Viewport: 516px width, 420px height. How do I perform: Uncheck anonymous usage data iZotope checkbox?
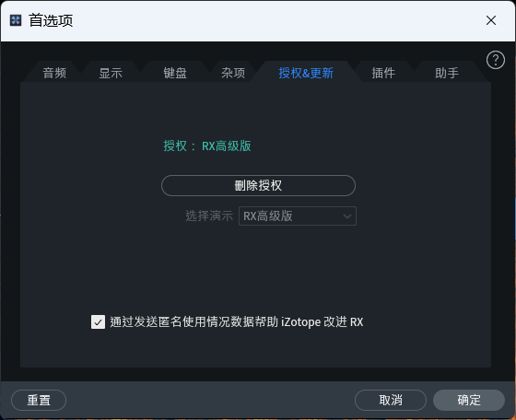point(98,321)
